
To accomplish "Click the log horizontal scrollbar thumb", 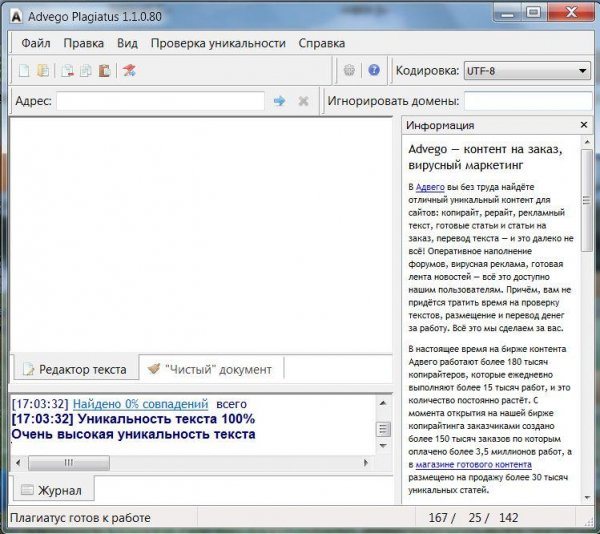I will pyautogui.click(x=69, y=463).
